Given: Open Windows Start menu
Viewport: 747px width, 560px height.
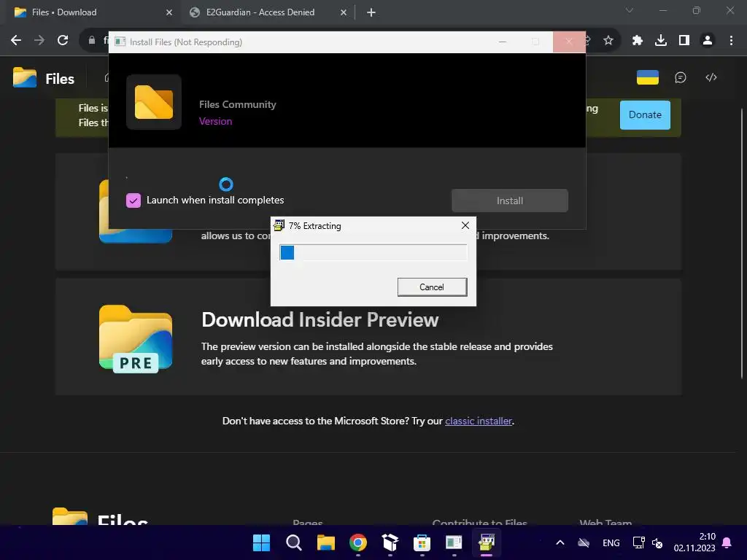Looking at the screenshot, I should click(x=261, y=542).
